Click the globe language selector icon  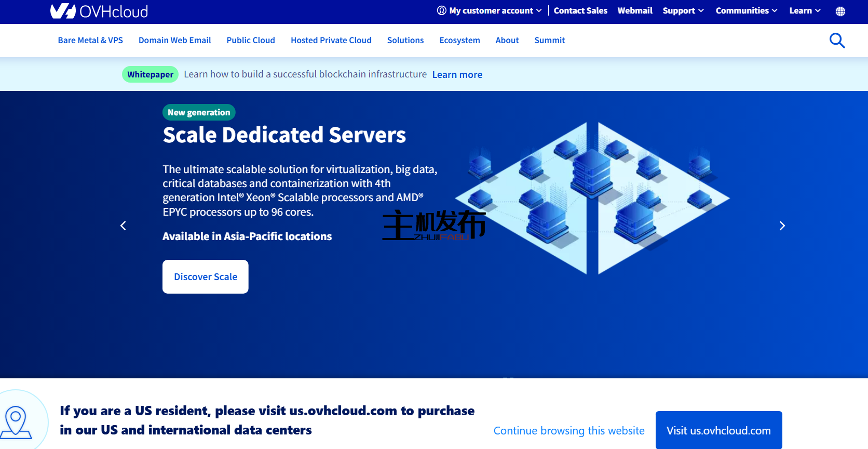840,11
